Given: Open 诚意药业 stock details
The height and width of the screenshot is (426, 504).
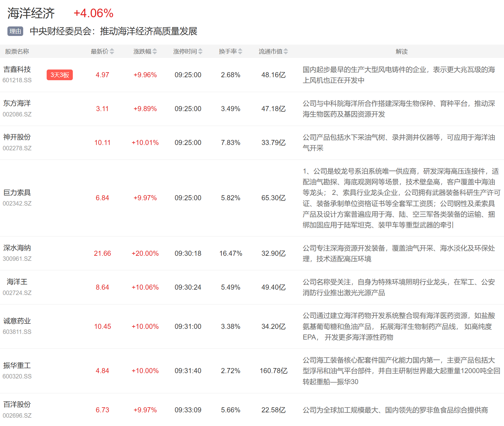Looking at the screenshot, I should click(17, 321).
